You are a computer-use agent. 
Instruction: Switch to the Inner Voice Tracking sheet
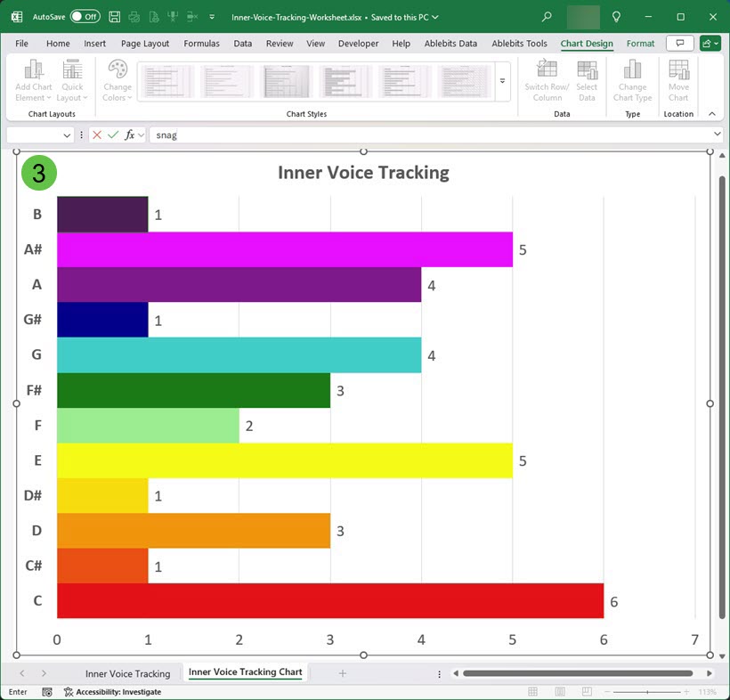[x=127, y=673]
